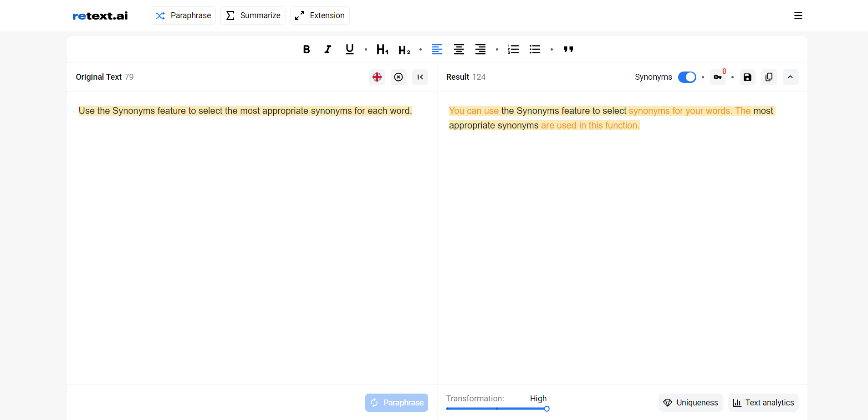Image resolution: width=868 pixels, height=420 pixels.
Task: Open the Extension tab
Action: pos(320,15)
